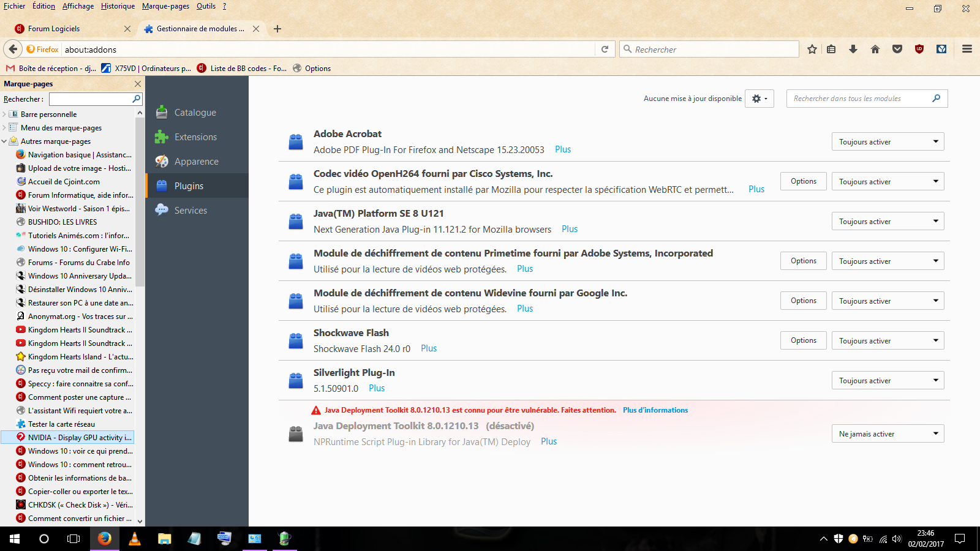The height and width of the screenshot is (551, 980).
Task: Open the activation dropdown for Primetime module
Action: (888, 261)
